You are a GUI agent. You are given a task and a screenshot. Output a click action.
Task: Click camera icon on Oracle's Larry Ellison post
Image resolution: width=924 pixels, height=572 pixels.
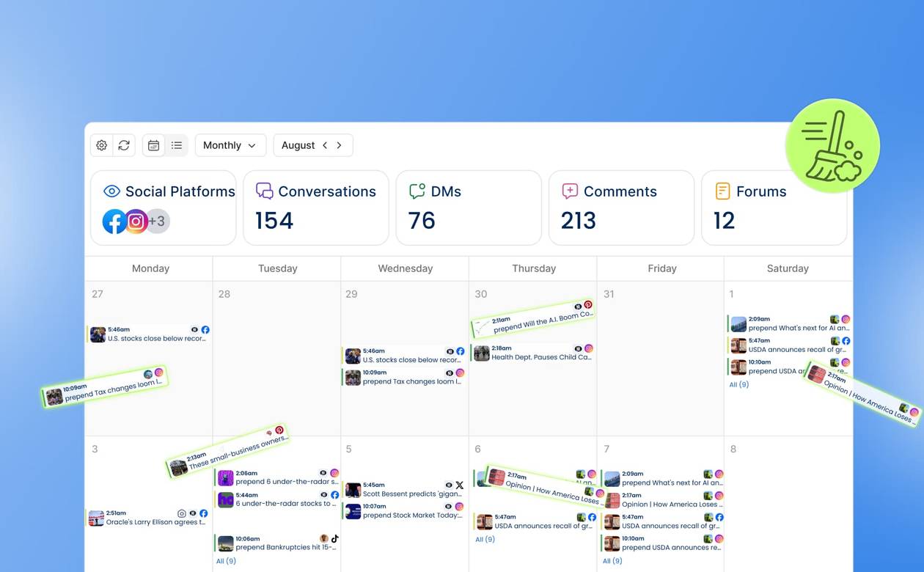[182, 513]
